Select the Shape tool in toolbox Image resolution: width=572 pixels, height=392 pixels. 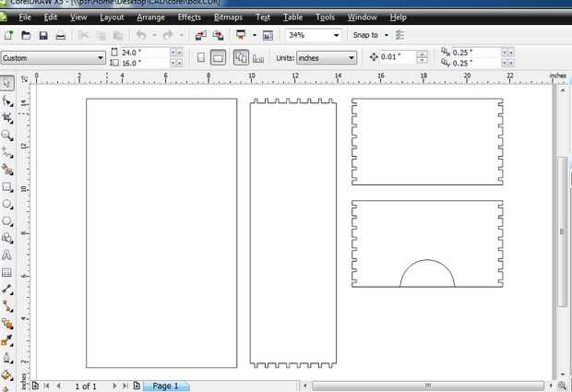pos(7,101)
